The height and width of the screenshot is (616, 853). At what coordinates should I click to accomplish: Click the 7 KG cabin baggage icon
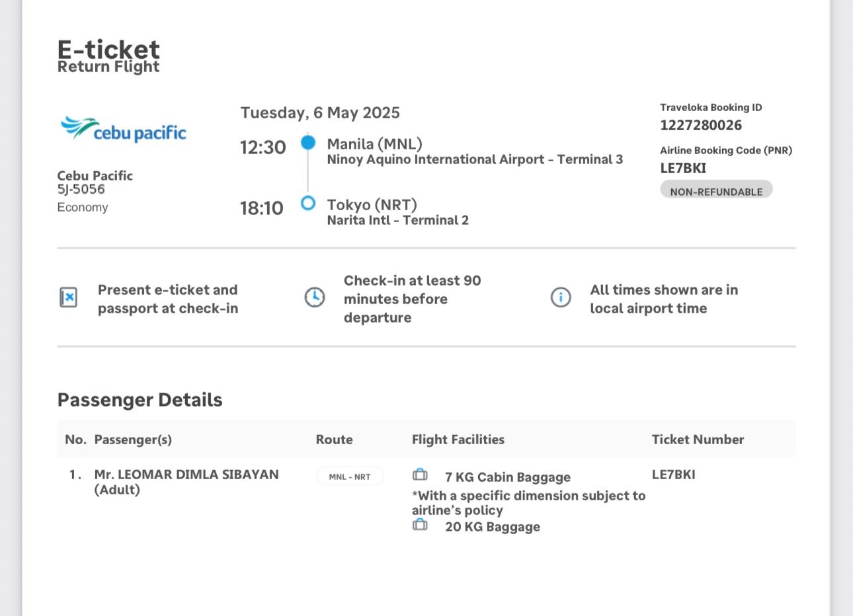[420, 475]
